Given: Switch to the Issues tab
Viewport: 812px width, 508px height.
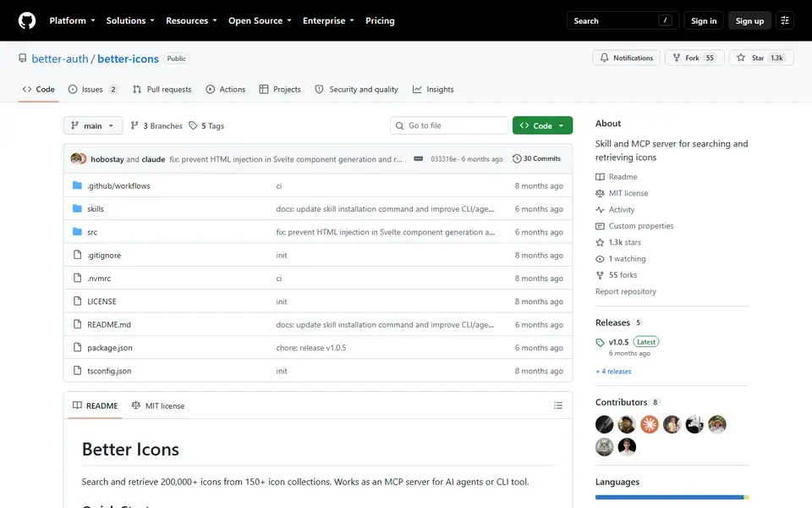Looking at the screenshot, I should 93,89.
